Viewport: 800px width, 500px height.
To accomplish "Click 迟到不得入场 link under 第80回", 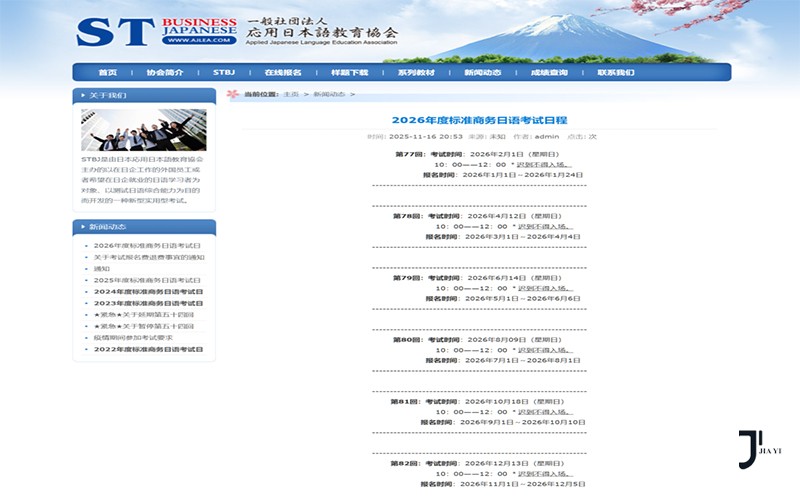I will click(x=545, y=350).
